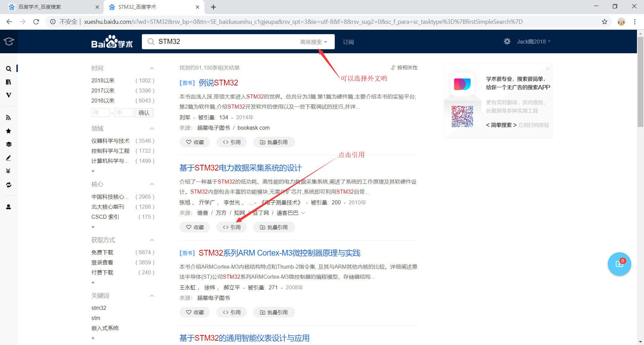Switch to the STM32_百度学术 tab
The width and height of the screenshot is (644, 345).
pyautogui.click(x=154, y=7)
